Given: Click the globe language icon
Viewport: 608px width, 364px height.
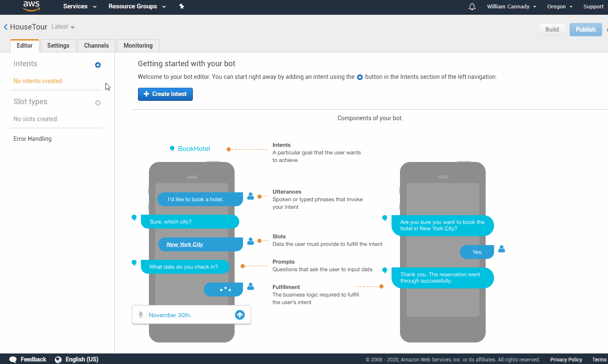Looking at the screenshot, I should 58,359.
